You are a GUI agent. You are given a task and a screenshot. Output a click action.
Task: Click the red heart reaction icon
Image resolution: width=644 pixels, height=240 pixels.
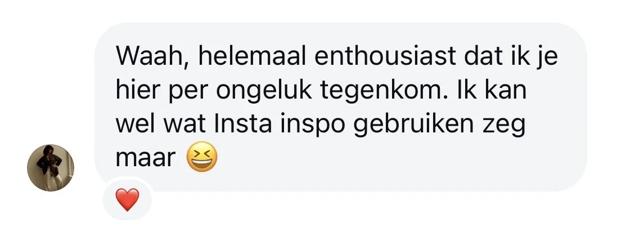[127, 200]
